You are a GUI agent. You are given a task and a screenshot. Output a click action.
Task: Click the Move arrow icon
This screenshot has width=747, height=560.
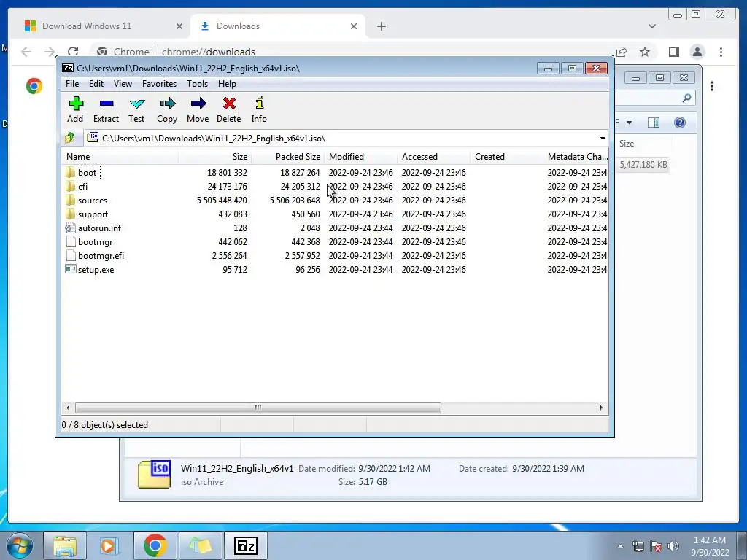198,104
